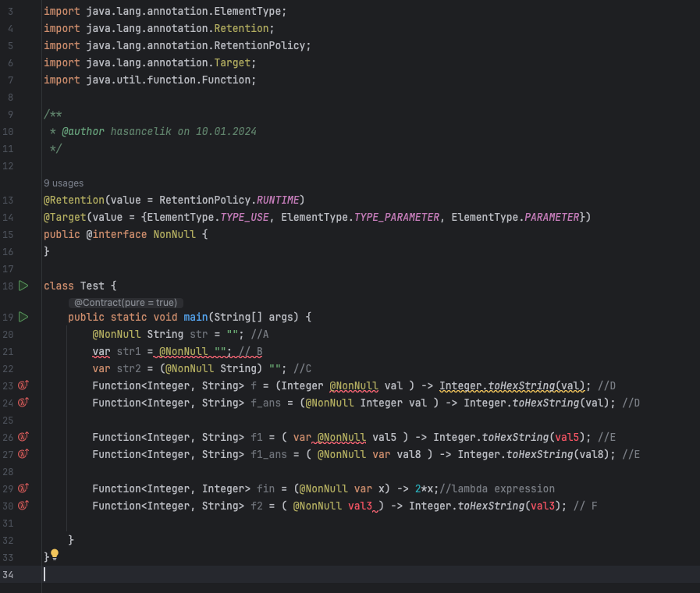Select the lambda gutter icon on line 27
The image size is (700, 593).
[x=23, y=454]
